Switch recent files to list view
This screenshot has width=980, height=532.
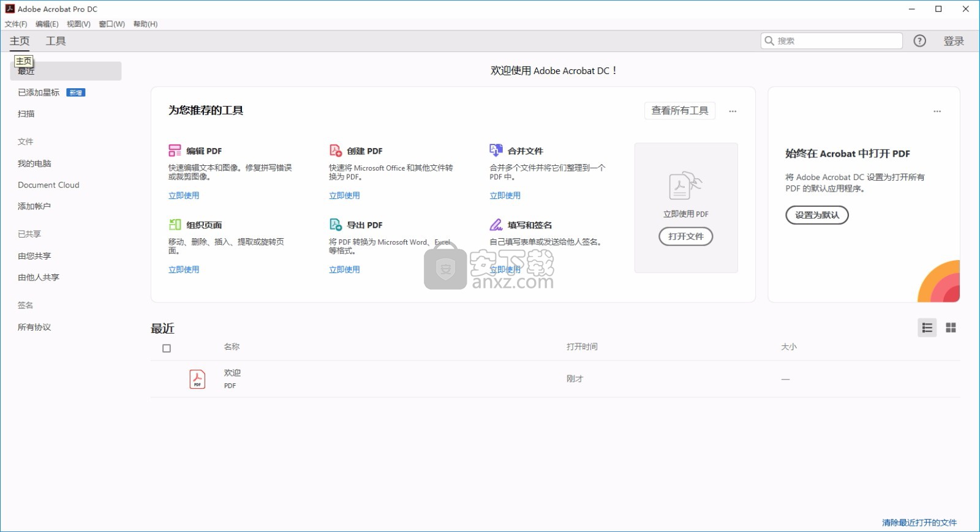(x=927, y=328)
